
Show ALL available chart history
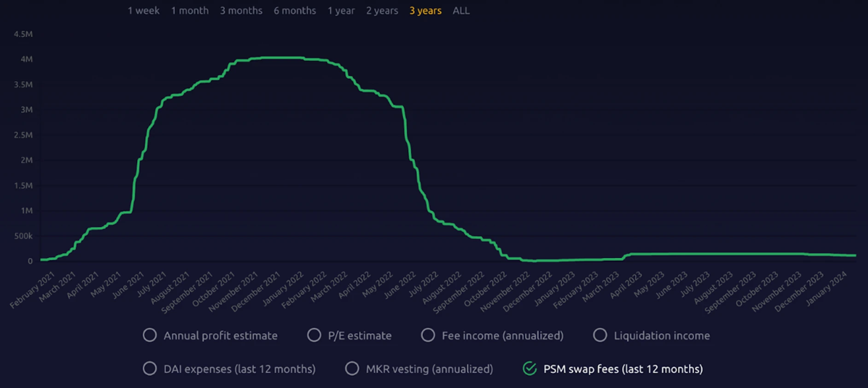coord(461,11)
